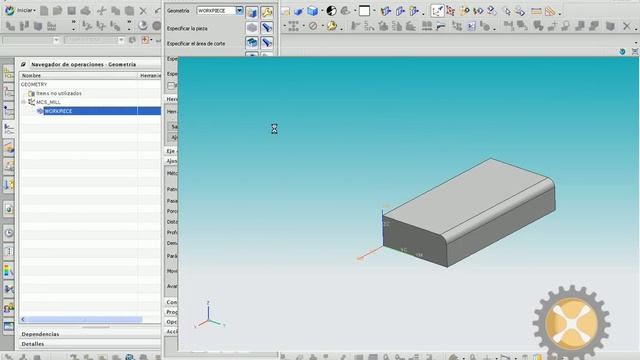Click the delete X icon in top-left toolbar

click(143, 11)
